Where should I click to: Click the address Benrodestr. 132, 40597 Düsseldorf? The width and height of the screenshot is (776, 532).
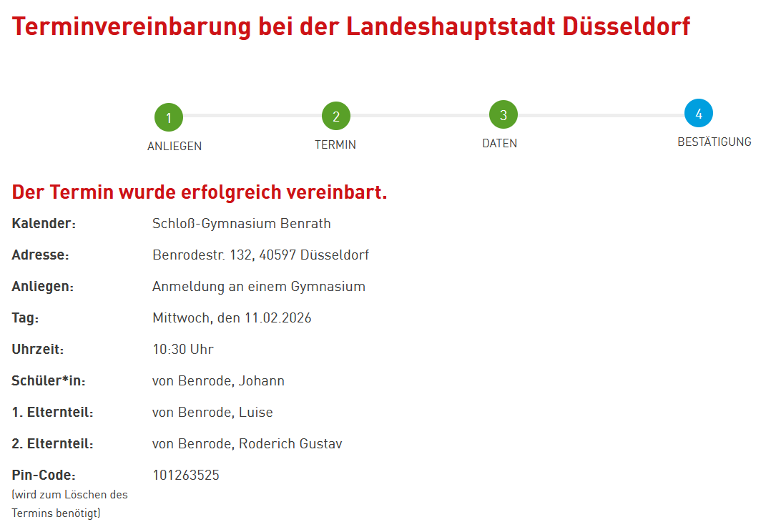click(x=260, y=255)
